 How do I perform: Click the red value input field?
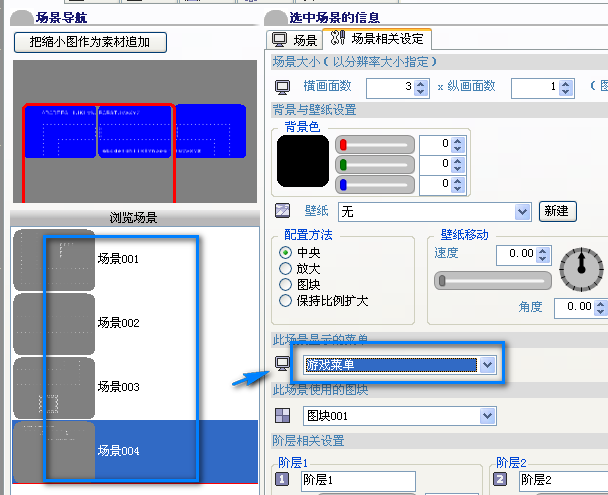(x=435, y=145)
